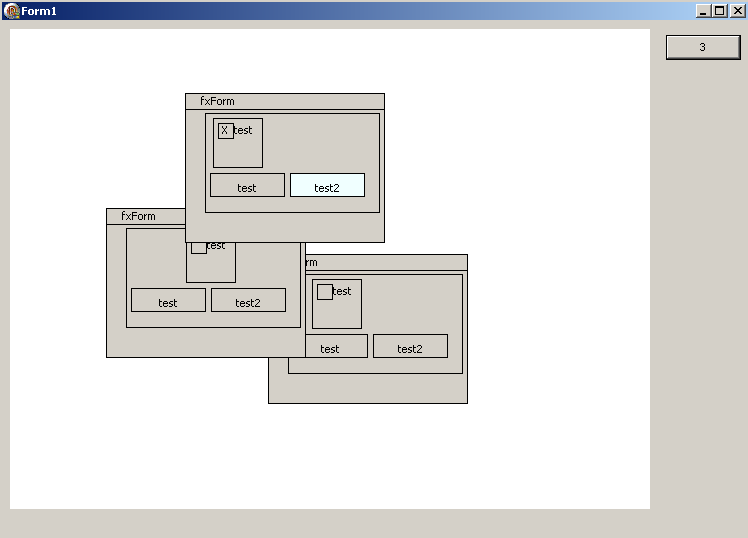The width and height of the screenshot is (748, 538).
Task: Click the test2 button in bottom-right fxForm
Action: 410,346
